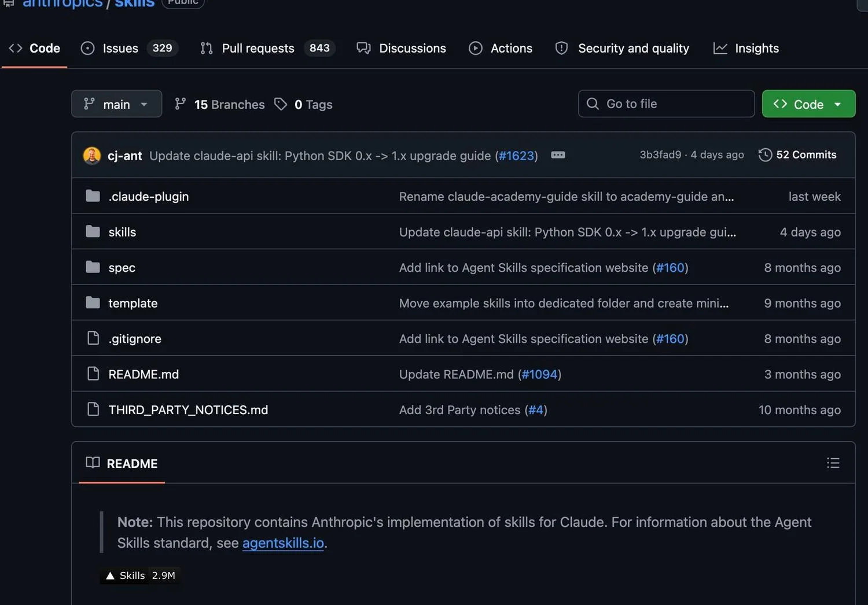Image resolution: width=868 pixels, height=605 pixels.
Task: Open the skills folder
Action: pos(122,232)
